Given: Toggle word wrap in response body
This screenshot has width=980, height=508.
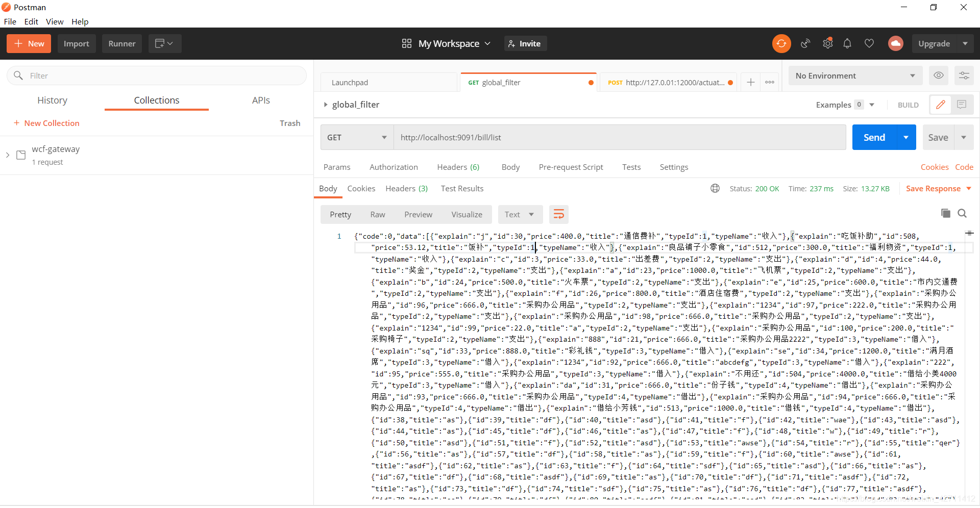Looking at the screenshot, I should [559, 214].
